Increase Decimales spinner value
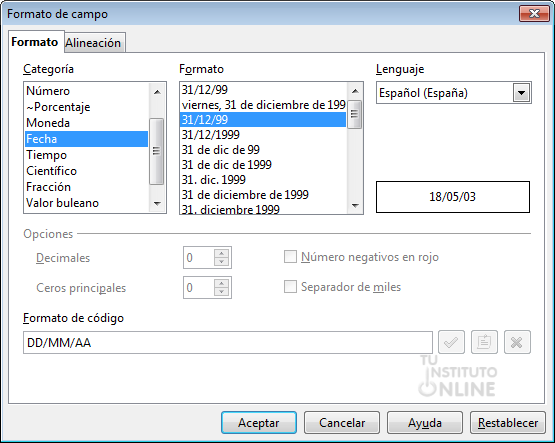The height and width of the screenshot is (443, 555). click(x=222, y=253)
